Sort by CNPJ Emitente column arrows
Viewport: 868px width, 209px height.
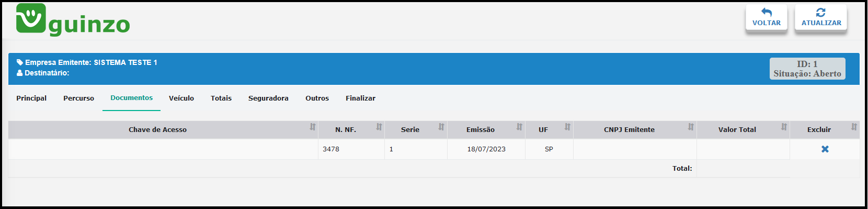[691, 127]
